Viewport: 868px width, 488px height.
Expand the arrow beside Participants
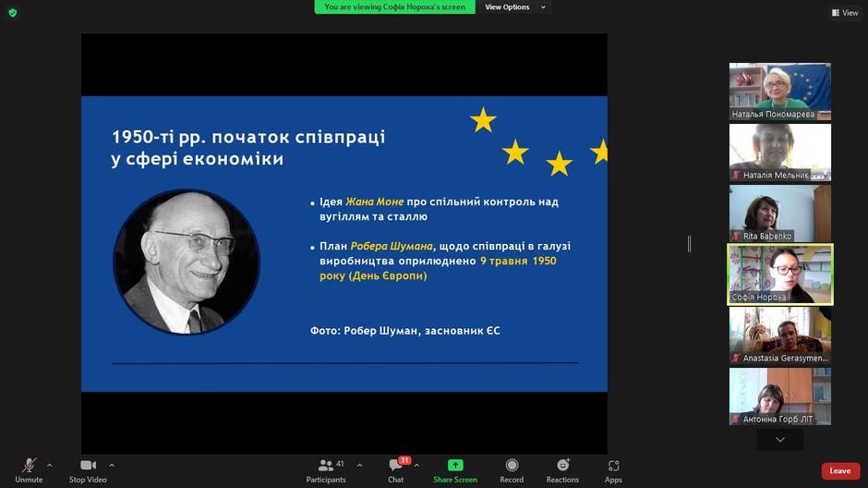360,465
